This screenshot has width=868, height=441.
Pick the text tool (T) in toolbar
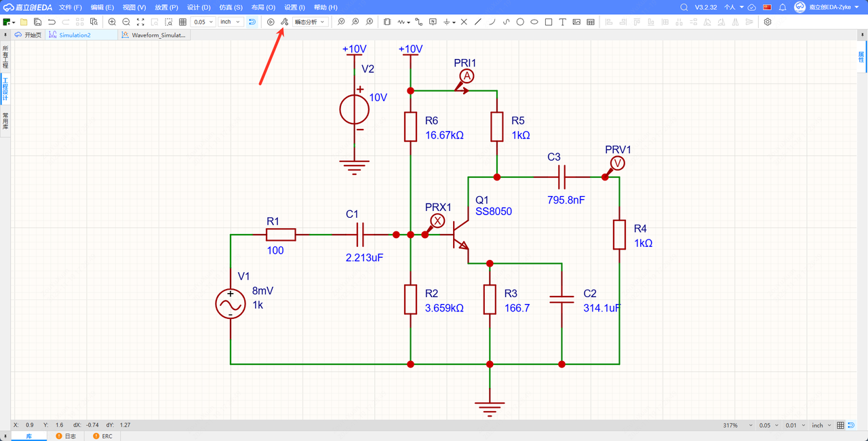pyautogui.click(x=562, y=22)
